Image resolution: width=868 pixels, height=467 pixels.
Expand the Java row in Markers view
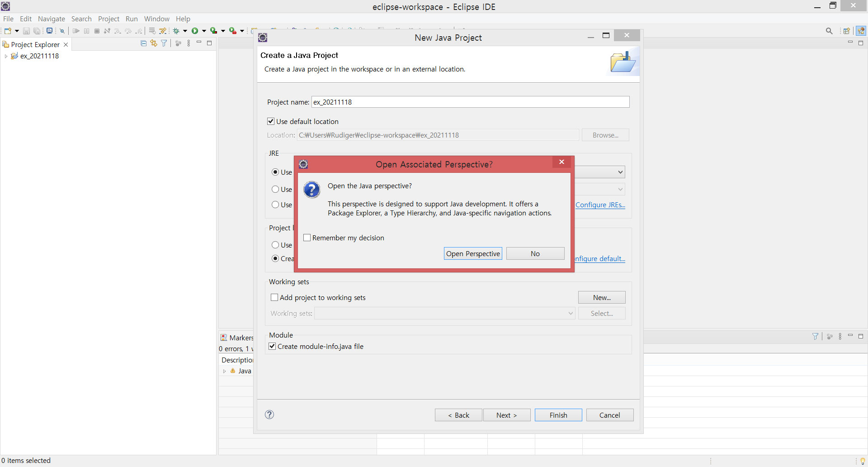click(x=224, y=371)
